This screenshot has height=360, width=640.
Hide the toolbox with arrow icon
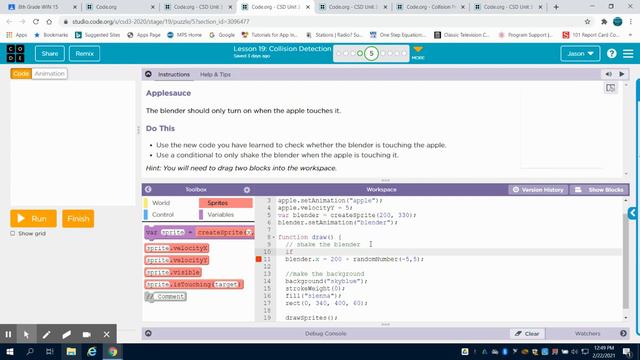(148, 189)
